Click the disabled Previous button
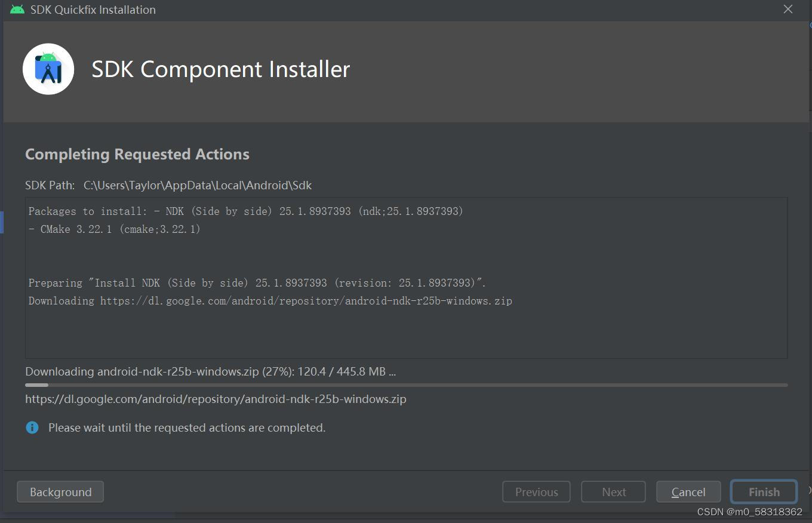This screenshot has height=523, width=812. coord(536,492)
